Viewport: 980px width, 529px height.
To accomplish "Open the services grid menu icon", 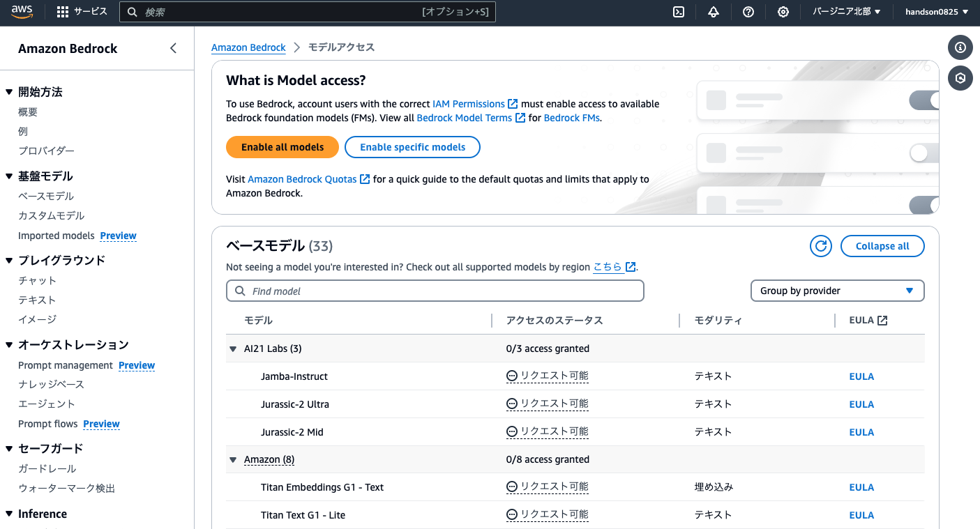I will [x=63, y=12].
